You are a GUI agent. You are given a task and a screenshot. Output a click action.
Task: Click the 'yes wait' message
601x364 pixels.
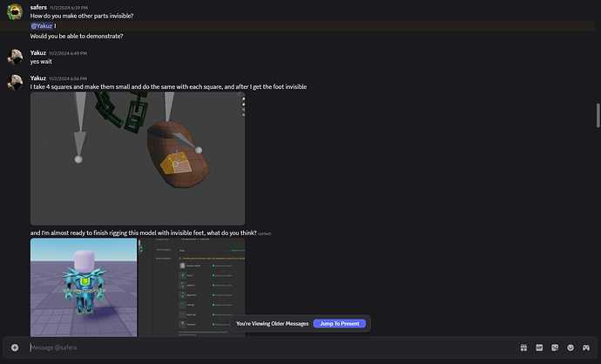(41, 61)
